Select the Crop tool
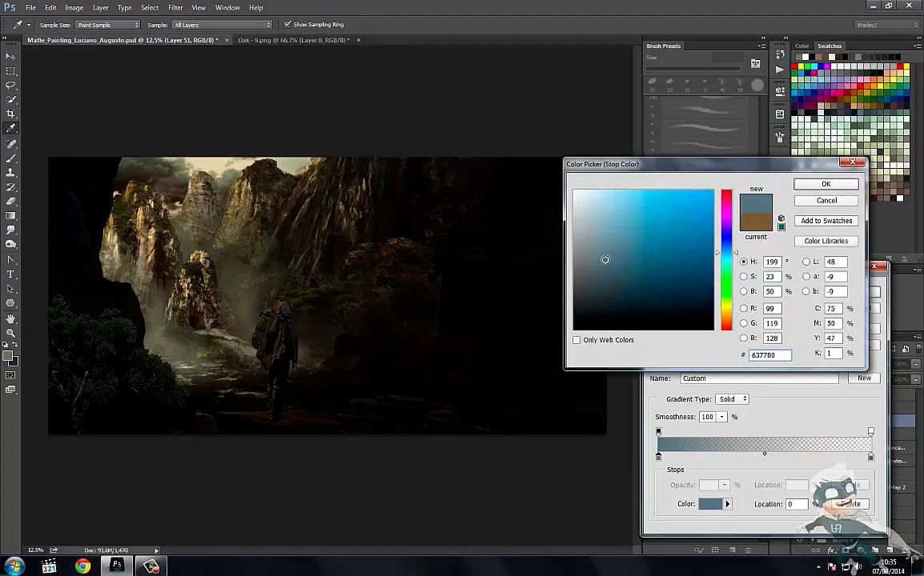The width and height of the screenshot is (924, 576). 10,114
